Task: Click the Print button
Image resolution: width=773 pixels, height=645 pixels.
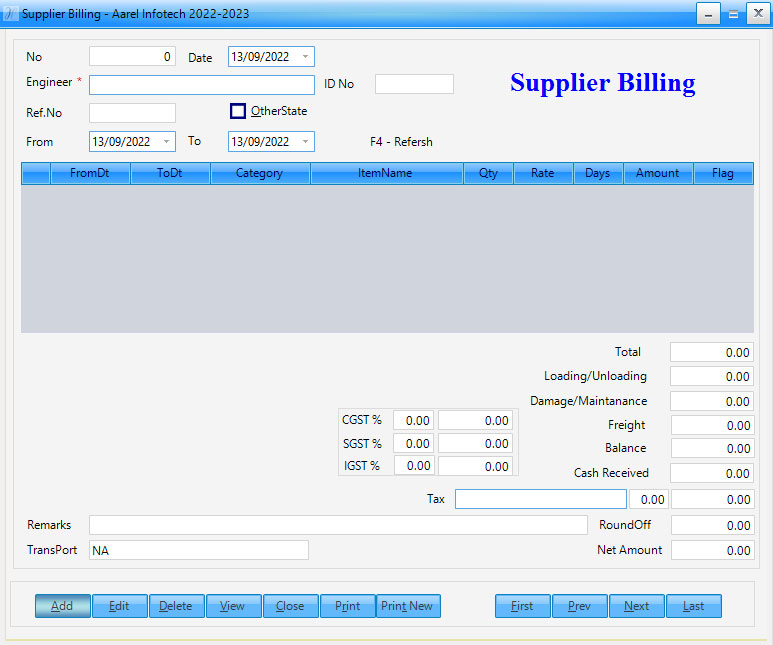Action: click(x=348, y=606)
